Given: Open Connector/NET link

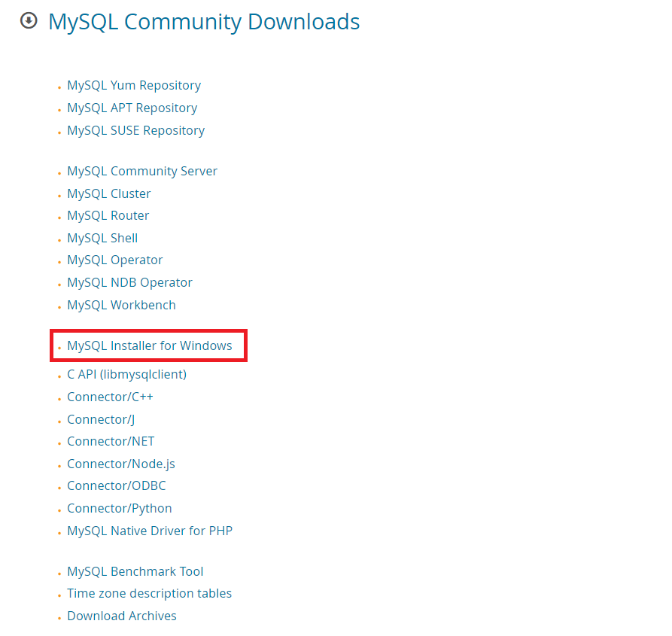Looking at the screenshot, I should click(111, 441).
